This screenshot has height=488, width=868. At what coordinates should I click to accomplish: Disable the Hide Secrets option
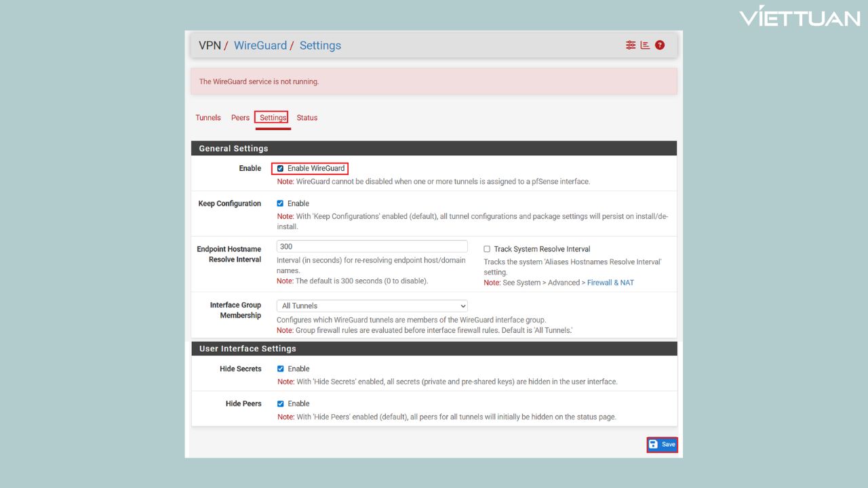pyautogui.click(x=280, y=368)
